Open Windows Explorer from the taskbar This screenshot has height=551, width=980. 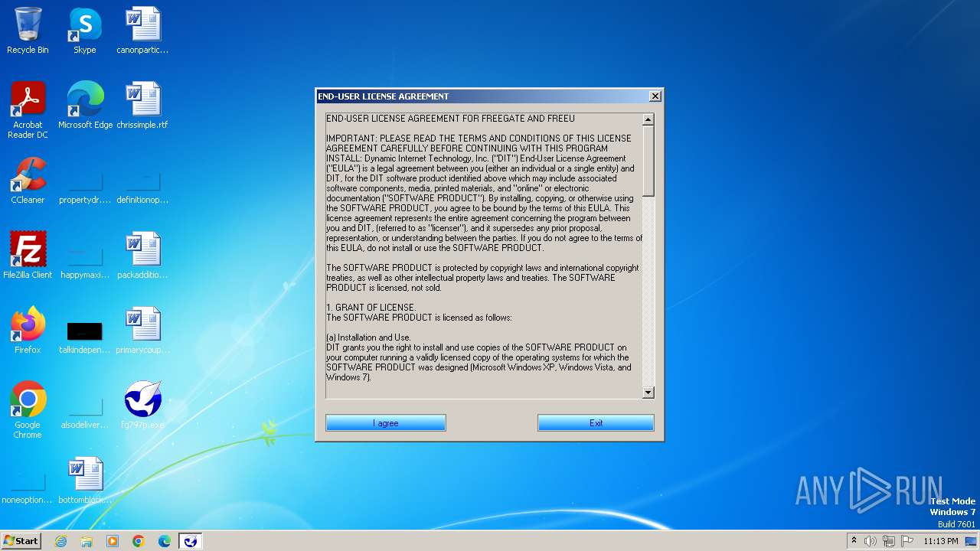click(x=87, y=541)
